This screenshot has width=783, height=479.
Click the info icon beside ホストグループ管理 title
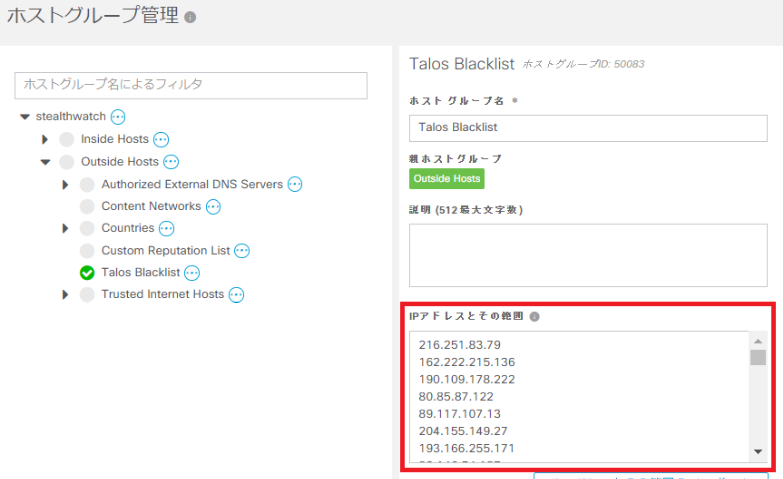pos(191,18)
